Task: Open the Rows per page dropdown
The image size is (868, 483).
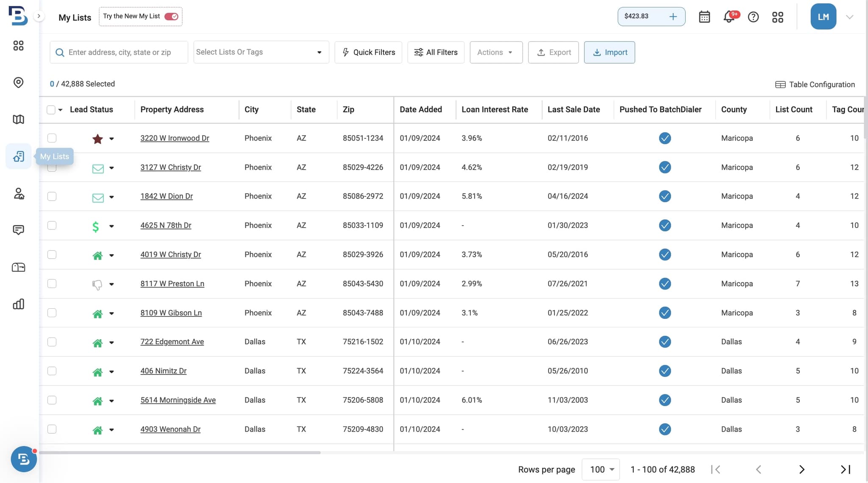Action: point(600,469)
